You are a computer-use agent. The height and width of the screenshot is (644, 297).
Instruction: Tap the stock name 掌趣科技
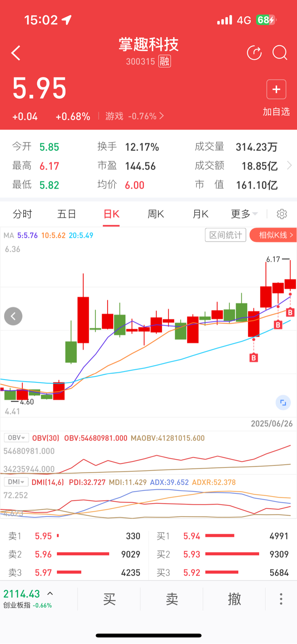coord(148,45)
